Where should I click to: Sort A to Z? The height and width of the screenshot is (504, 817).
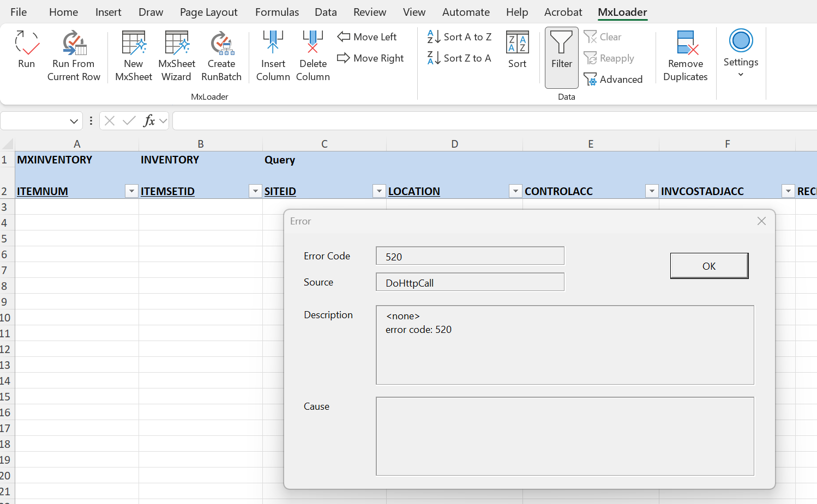[x=459, y=37]
